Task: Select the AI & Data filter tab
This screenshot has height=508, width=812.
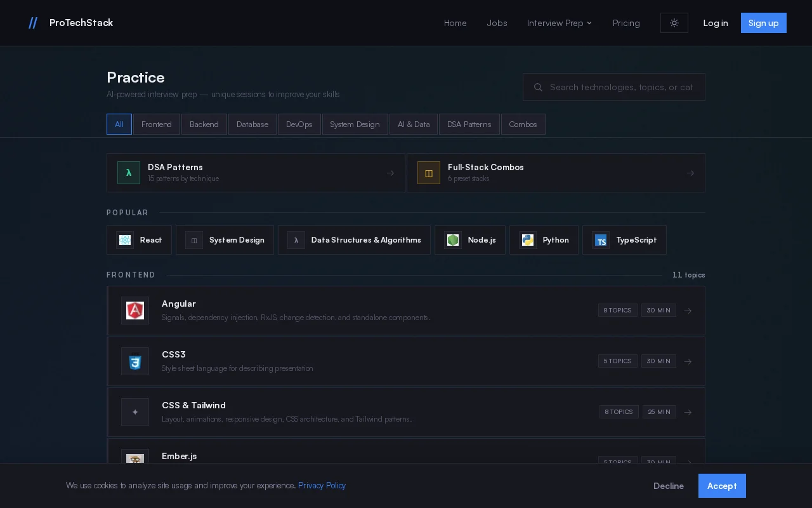Action: [x=414, y=124]
